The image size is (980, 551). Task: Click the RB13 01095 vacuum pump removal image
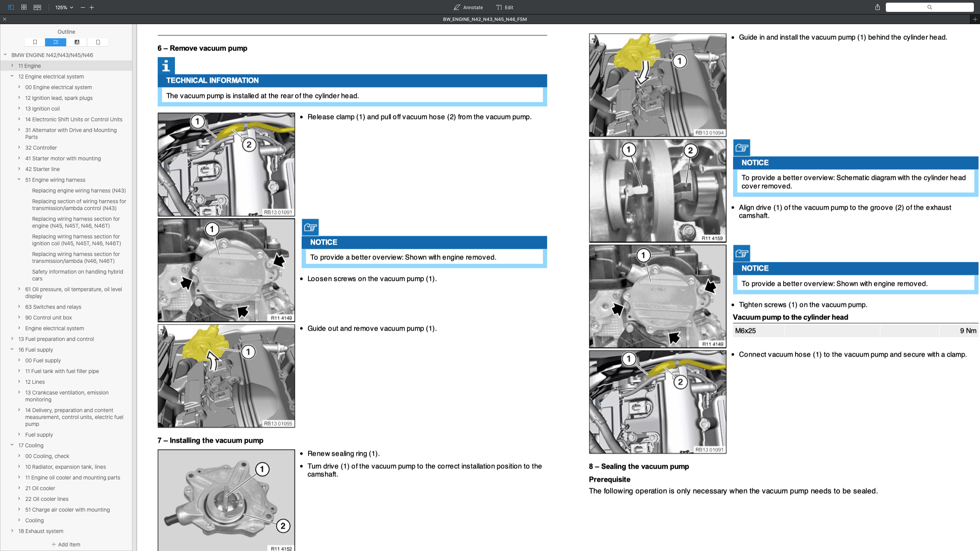[226, 376]
